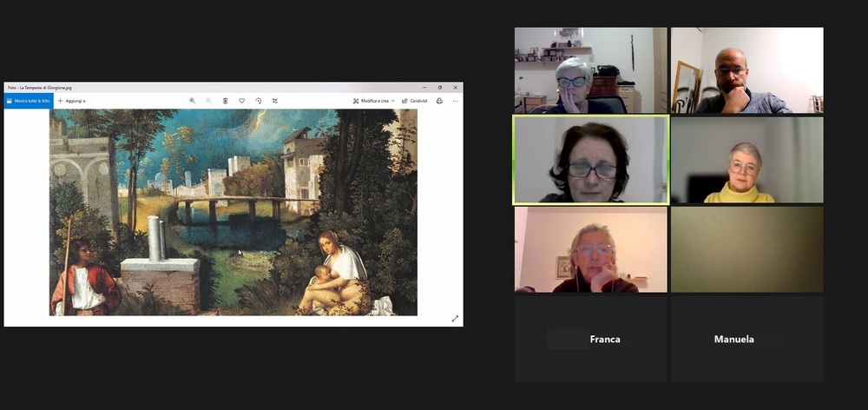Click 'Condividi' share button

pos(415,101)
